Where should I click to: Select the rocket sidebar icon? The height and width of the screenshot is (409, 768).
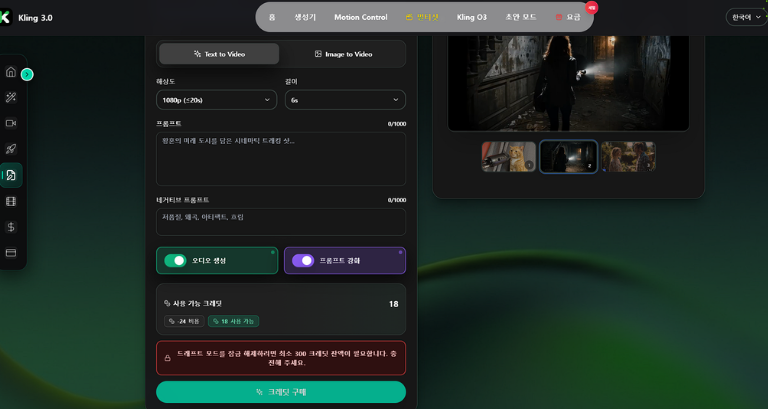11,149
